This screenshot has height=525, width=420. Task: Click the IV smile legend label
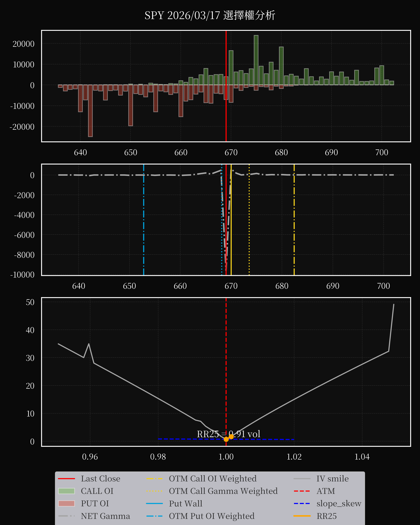pos(333,478)
